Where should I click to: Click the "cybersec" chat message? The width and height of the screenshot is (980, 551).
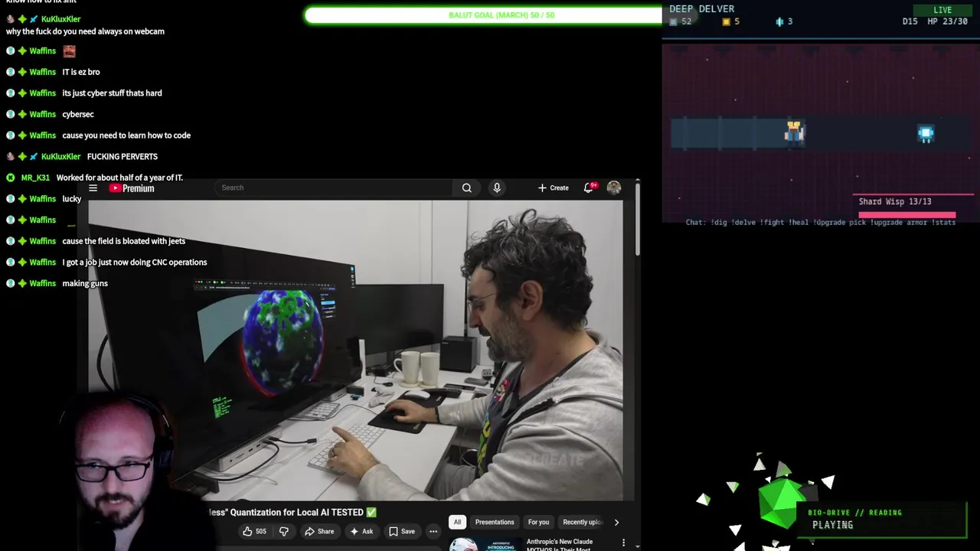tap(78, 114)
